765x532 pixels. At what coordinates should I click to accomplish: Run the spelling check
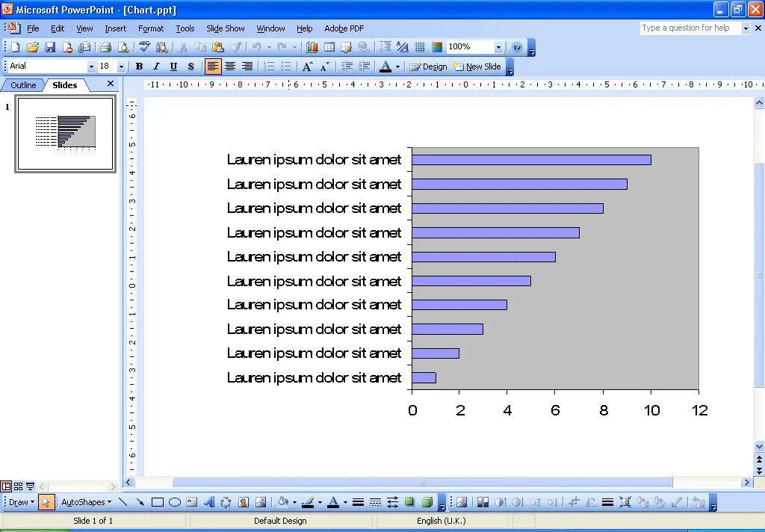[x=144, y=47]
